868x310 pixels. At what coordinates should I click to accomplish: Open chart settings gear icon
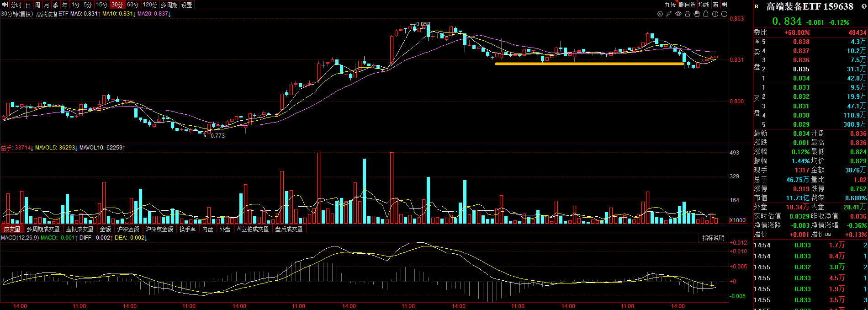click(x=660, y=14)
